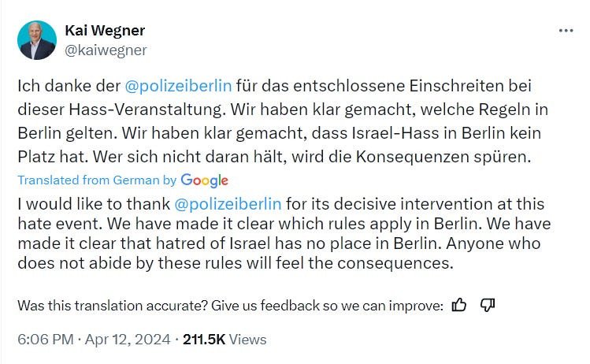Click the English translated tweet text
The image size is (590, 364).
click(284, 233)
